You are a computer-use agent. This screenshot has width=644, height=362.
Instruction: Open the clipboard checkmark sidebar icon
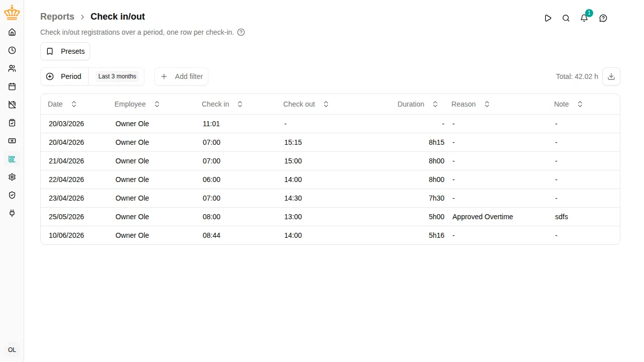12,123
